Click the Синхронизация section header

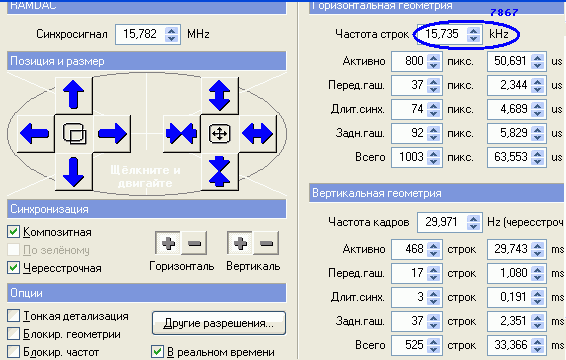[147, 209]
